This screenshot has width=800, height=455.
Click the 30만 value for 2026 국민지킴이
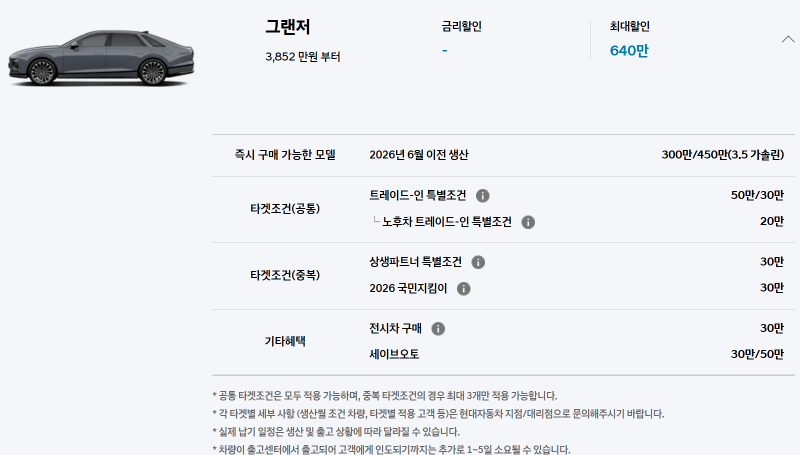pyautogui.click(x=772, y=288)
